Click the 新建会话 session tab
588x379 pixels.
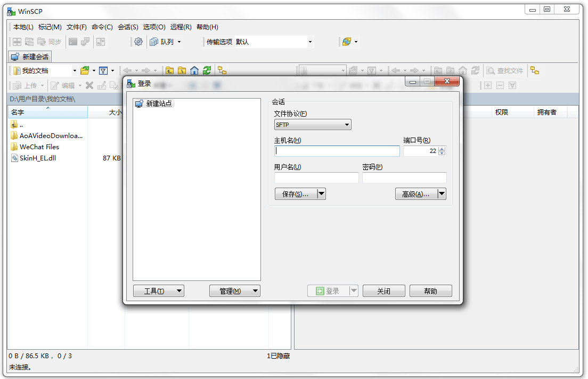point(29,57)
